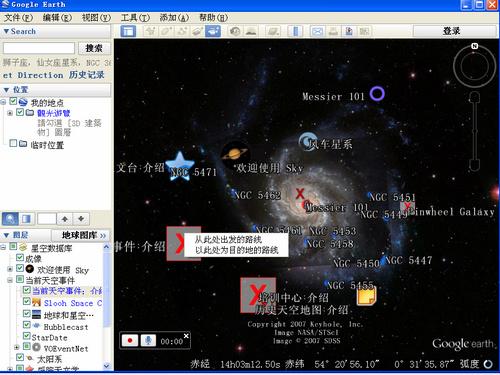Click the blue star icon near NGC 5471
This screenshot has height=375, width=500.
(180, 166)
